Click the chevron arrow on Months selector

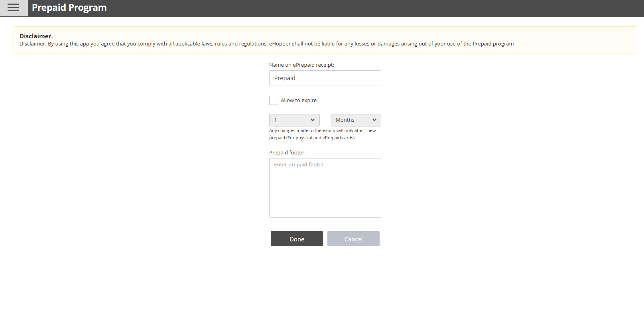[374, 120]
